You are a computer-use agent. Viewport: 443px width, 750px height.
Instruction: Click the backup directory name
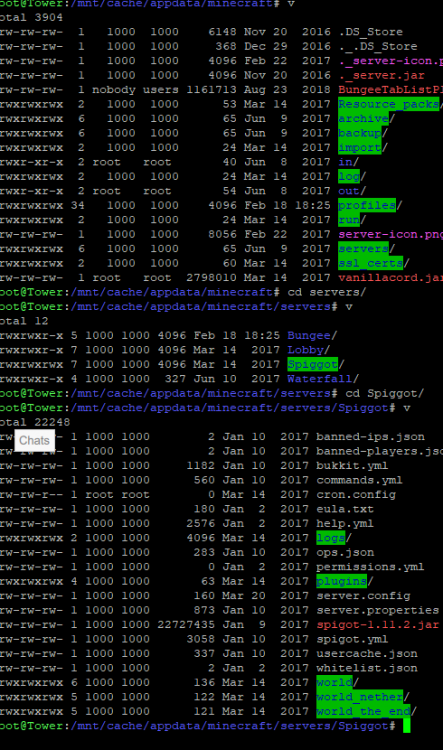(x=360, y=132)
